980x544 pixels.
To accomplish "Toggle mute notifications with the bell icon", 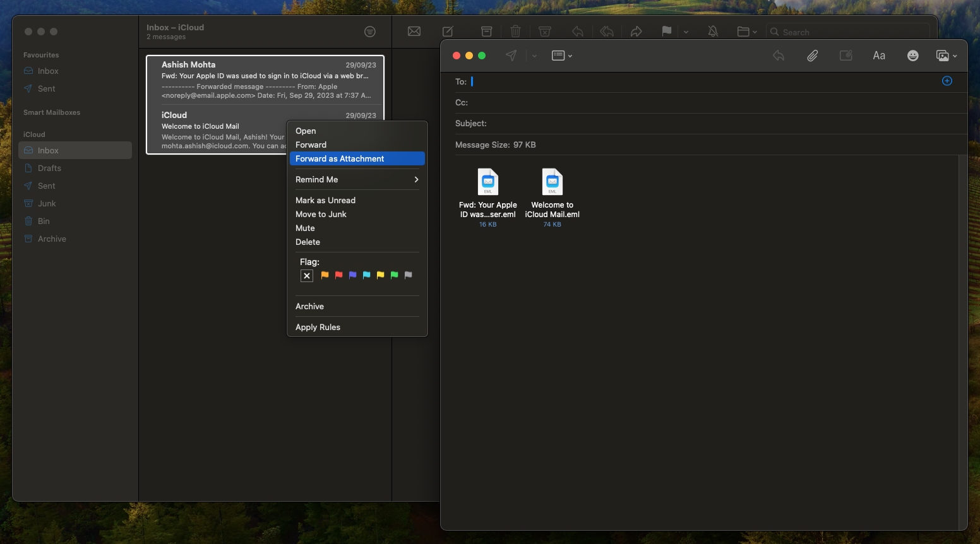I will (712, 32).
